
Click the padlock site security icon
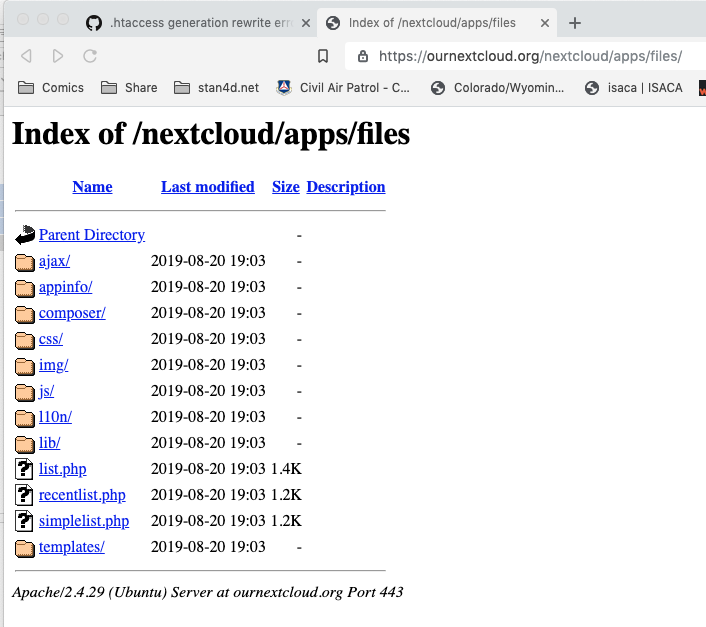pyautogui.click(x=362, y=56)
